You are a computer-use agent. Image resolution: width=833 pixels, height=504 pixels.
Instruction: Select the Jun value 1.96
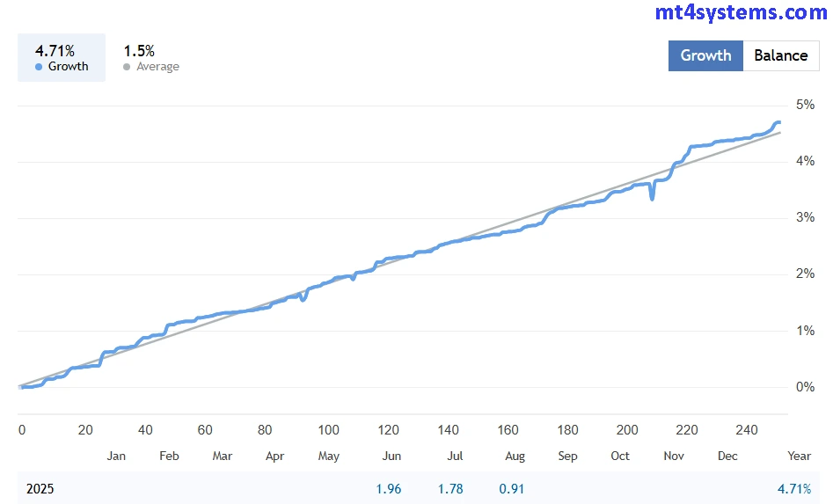(388, 489)
